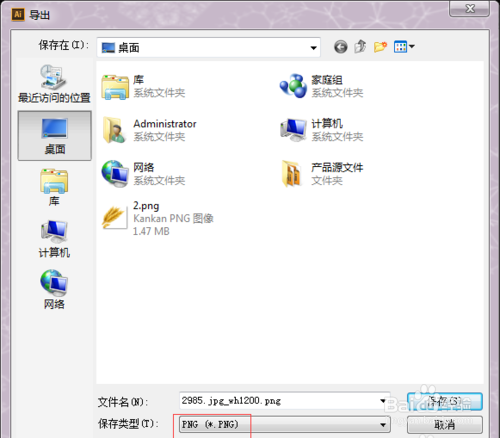Go up one folder level icon

[360, 47]
